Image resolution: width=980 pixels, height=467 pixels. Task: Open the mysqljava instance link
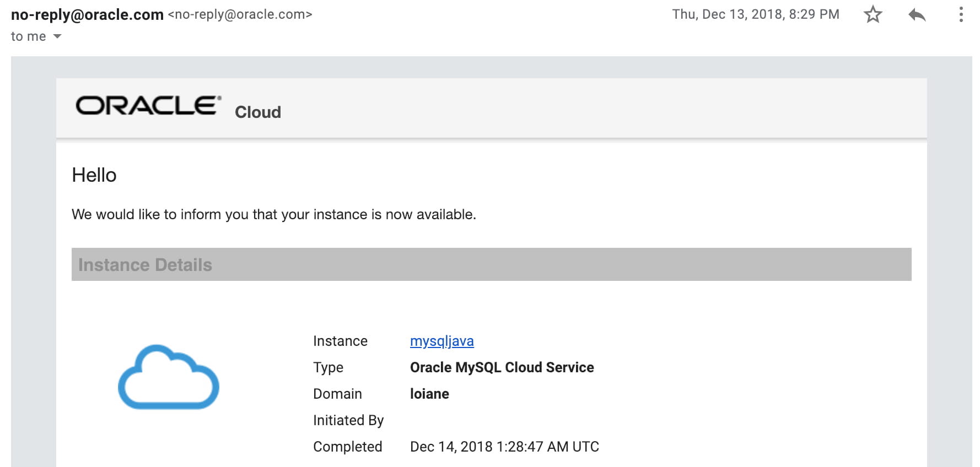(442, 341)
